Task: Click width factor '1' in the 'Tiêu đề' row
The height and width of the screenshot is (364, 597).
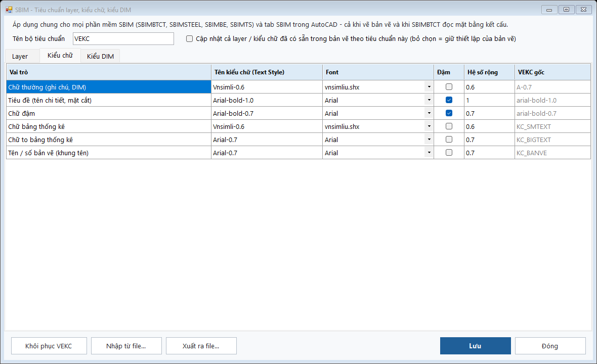Action: click(x=490, y=100)
